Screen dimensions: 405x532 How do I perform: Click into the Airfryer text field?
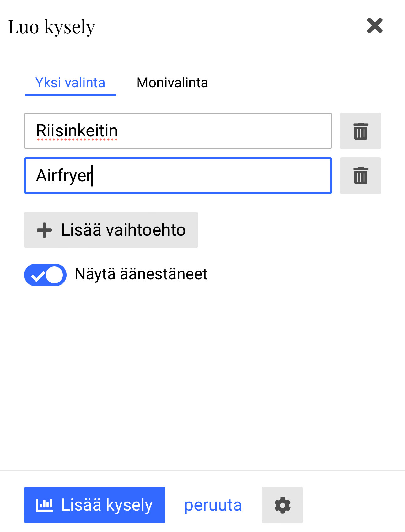click(x=178, y=176)
